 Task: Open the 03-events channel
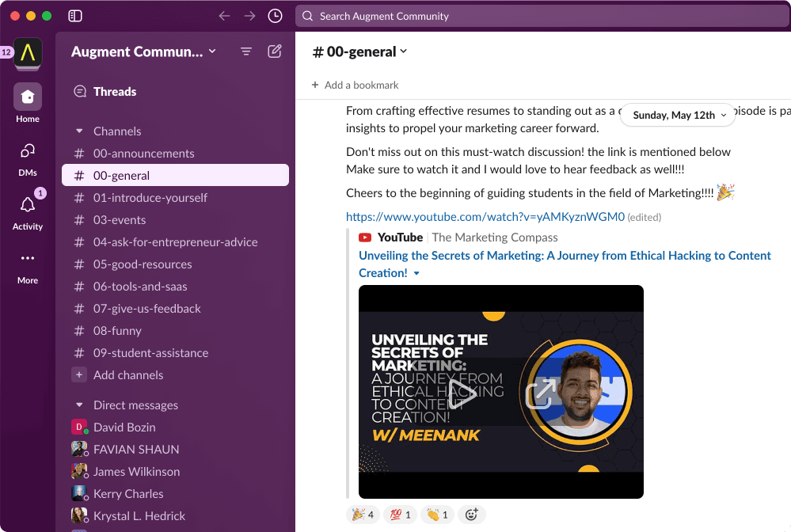[175, 220]
